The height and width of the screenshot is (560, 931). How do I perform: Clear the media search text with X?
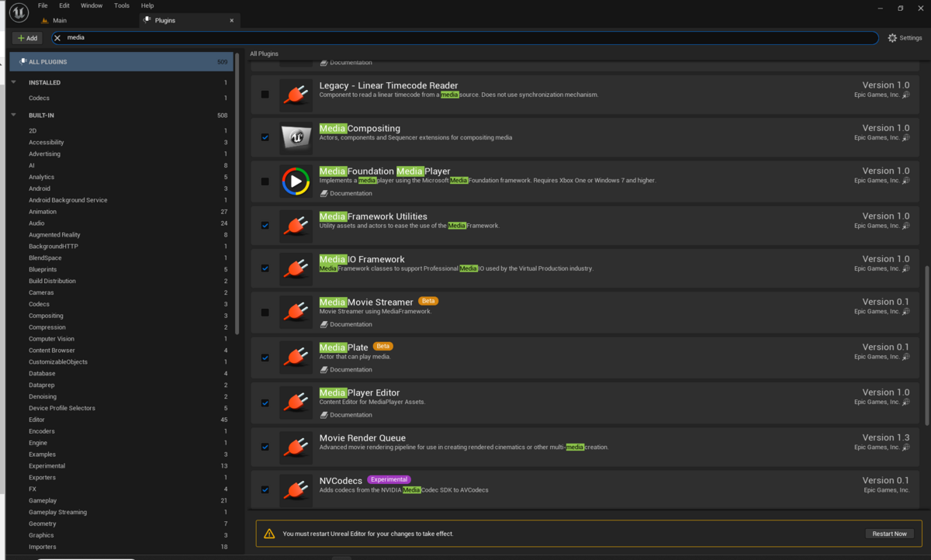pyautogui.click(x=57, y=37)
